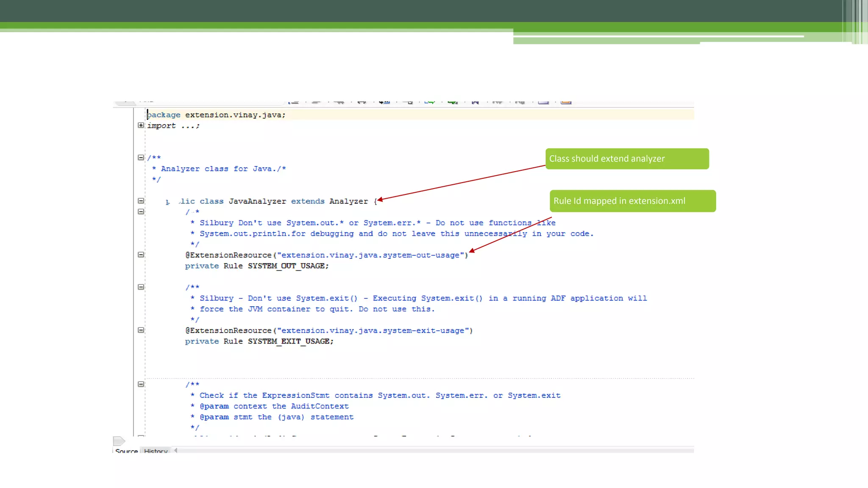Screen dimensions: 868x488
Task: Switch to the Source tab
Action: coord(126,451)
